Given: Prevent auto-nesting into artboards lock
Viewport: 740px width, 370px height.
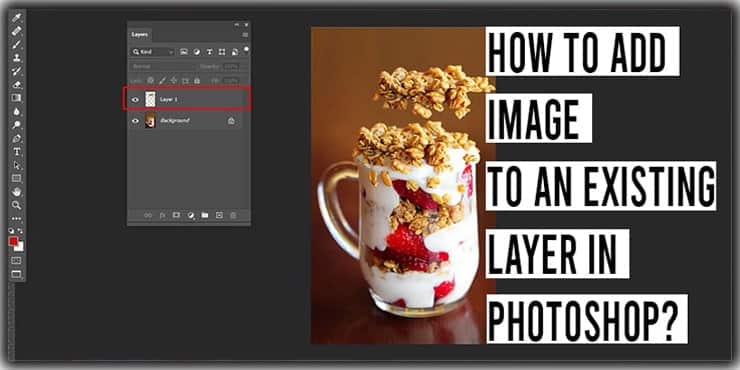Looking at the screenshot, I should [x=185, y=81].
